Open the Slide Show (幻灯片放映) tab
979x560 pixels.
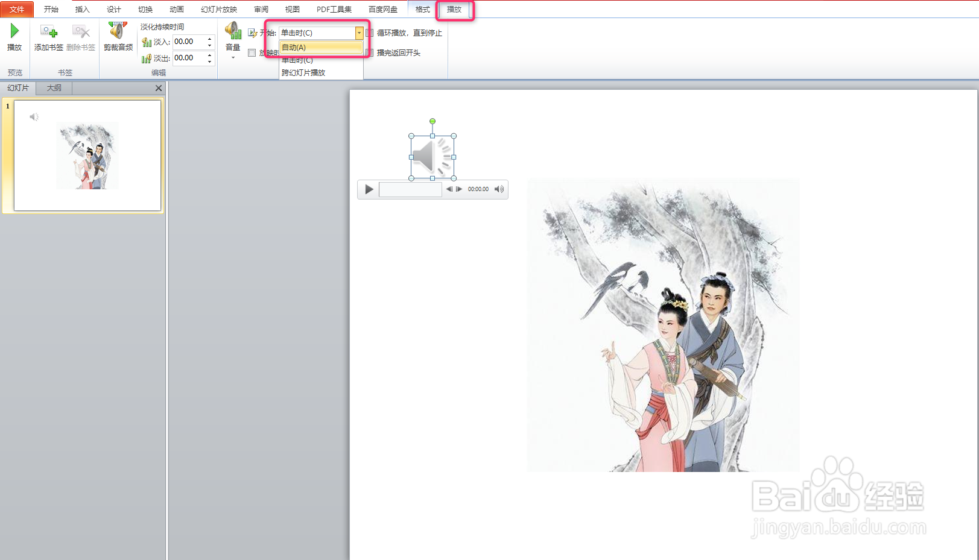click(x=219, y=9)
